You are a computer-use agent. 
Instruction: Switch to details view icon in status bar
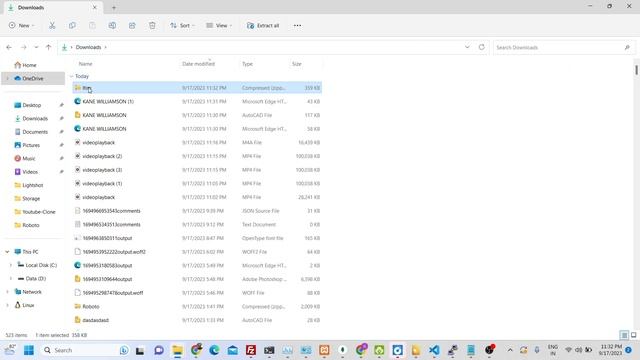click(624, 335)
